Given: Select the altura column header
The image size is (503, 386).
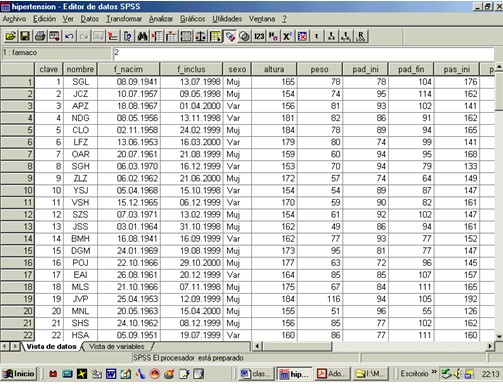Looking at the screenshot, I should [x=274, y=69].
